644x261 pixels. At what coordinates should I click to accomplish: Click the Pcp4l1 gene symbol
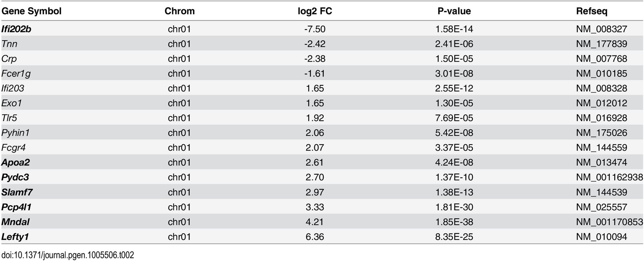pos(16,207)
